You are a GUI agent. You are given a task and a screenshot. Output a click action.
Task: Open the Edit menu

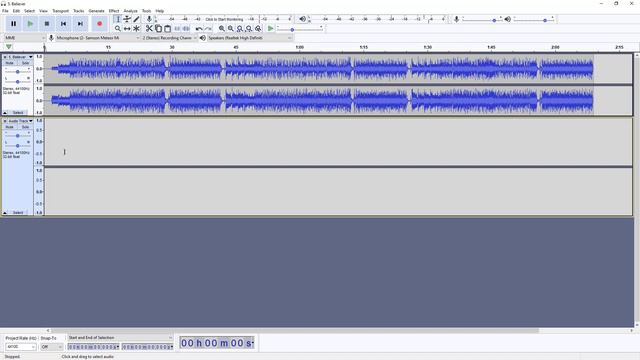click(x=16, y=11)
